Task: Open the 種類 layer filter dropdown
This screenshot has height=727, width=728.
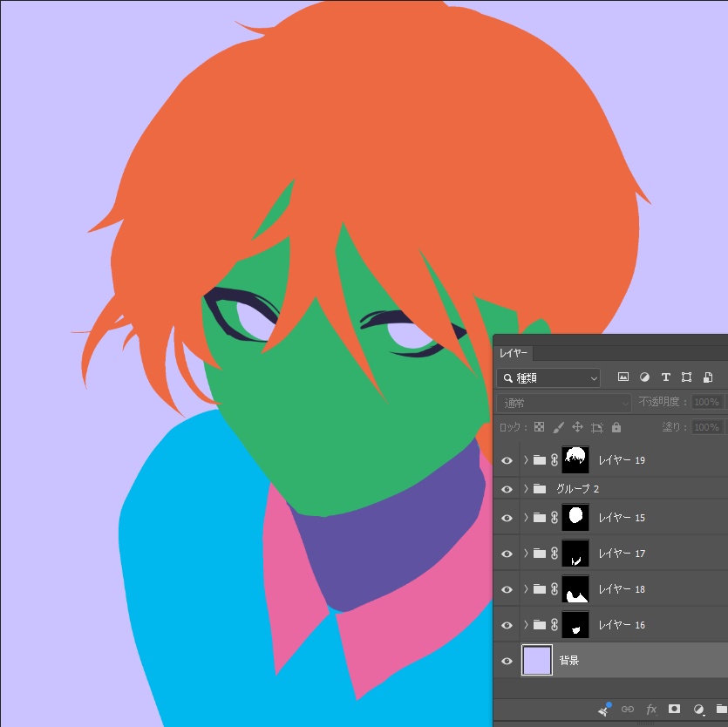Action: coord(548,378)
